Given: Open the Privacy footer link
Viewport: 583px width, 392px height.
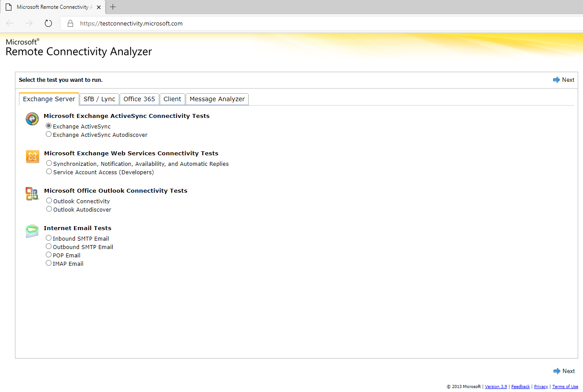Looking at the screenshot, I should (x=541, y=387).
